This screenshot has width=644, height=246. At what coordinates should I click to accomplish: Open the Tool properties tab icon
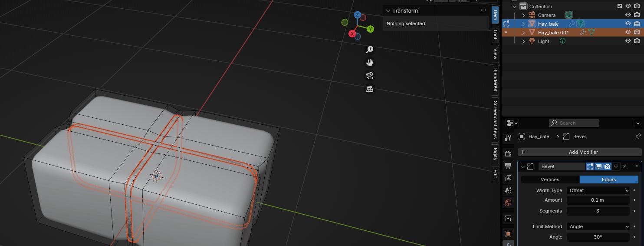(508, 138)
